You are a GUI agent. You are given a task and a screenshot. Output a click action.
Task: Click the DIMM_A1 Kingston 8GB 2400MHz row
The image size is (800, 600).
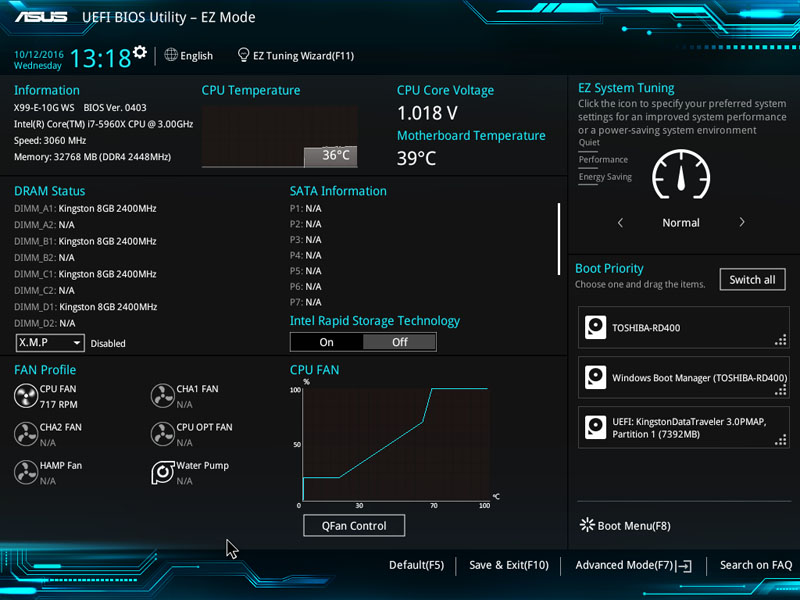[85, 208]
